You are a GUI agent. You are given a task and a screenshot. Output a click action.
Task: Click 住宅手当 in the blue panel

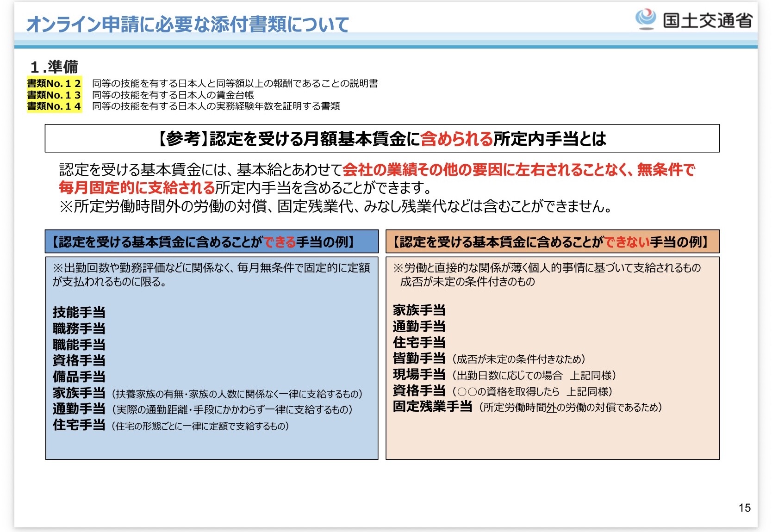click(x=79, y=425)
